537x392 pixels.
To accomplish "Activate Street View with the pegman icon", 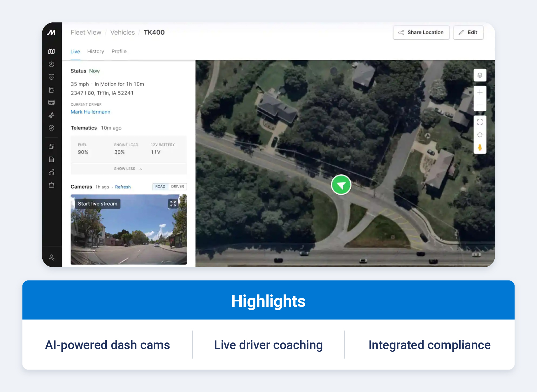I will (480, 147).
